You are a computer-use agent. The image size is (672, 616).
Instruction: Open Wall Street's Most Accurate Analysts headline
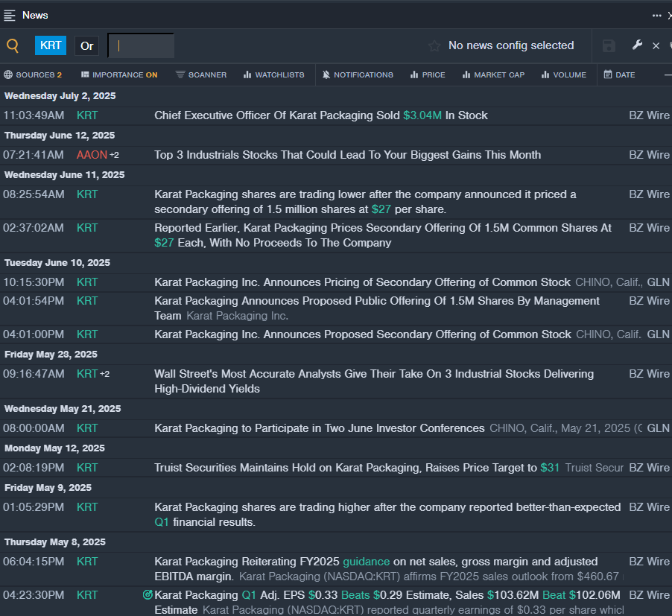coord(374,381)
